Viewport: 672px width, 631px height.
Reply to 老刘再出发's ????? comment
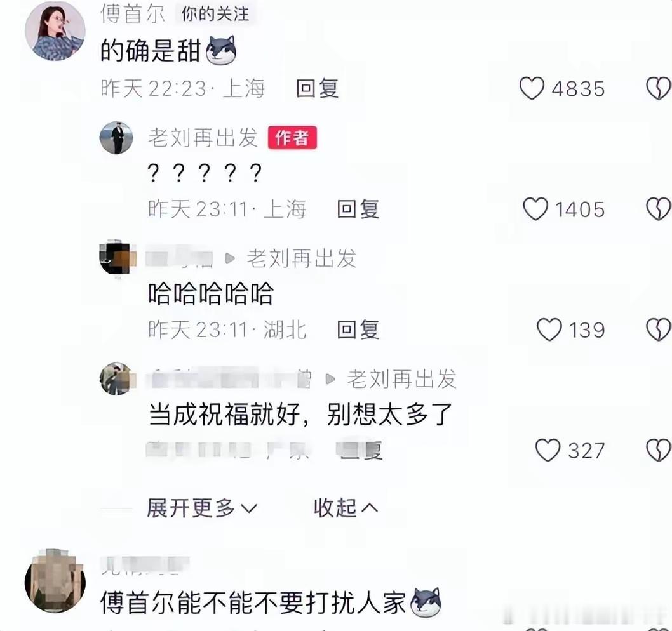click(358, 209)
